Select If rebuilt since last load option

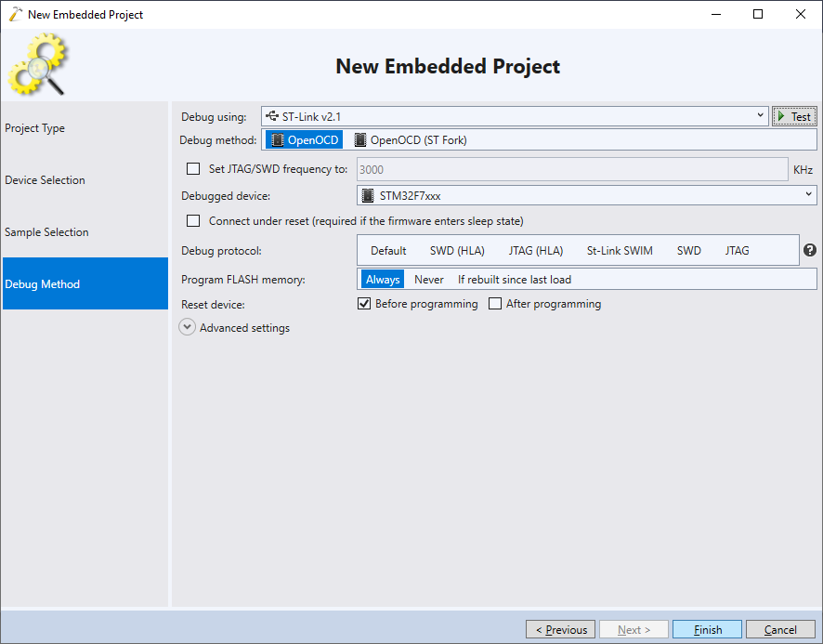(x=515, y=280)
